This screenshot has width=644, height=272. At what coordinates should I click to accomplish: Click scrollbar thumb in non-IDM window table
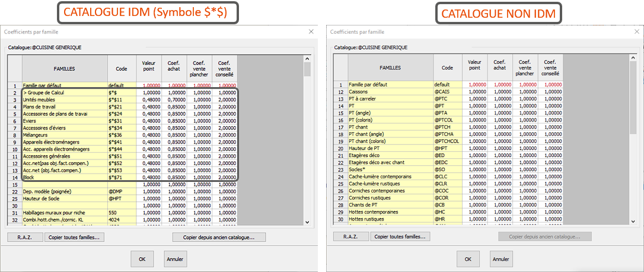coord(633,98)
